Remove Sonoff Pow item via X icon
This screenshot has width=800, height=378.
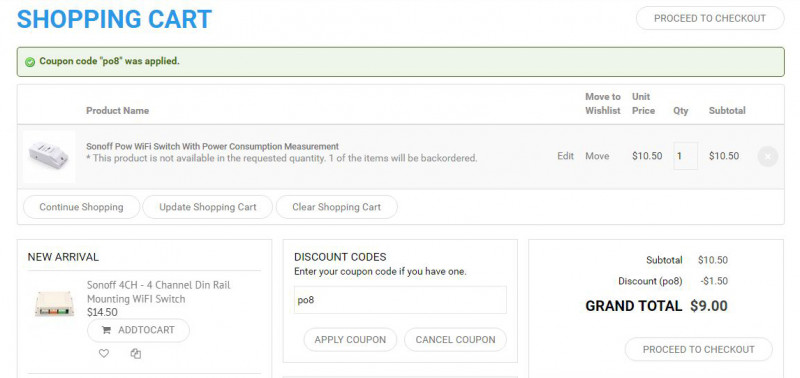click(x=767, y=157)
